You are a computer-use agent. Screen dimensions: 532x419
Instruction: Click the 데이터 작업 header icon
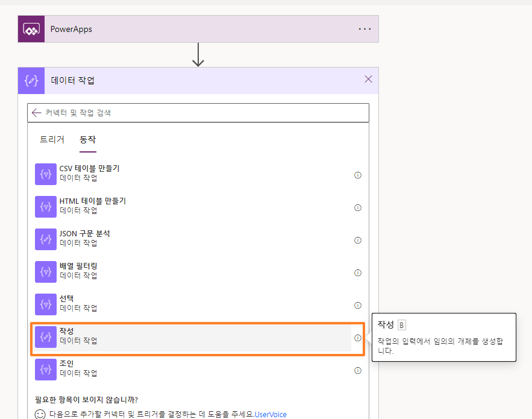31,81
